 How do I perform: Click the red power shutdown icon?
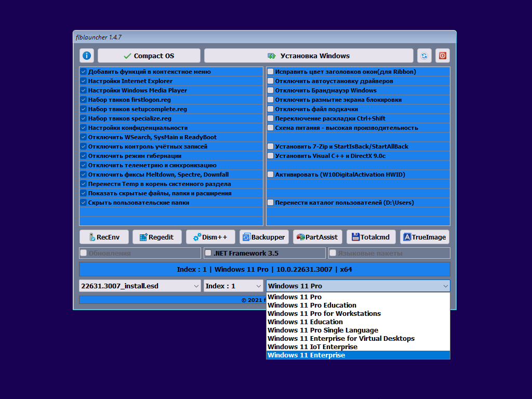[x=443, y=56]
